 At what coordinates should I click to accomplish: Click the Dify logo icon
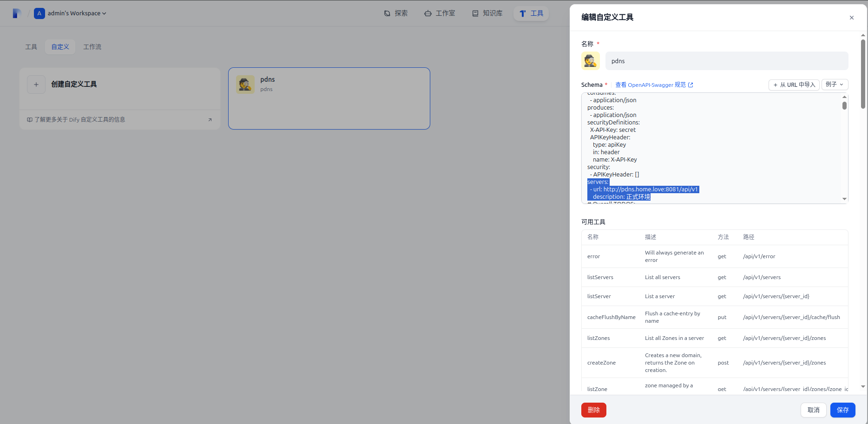pyautogui.click(x=17, y=13)
